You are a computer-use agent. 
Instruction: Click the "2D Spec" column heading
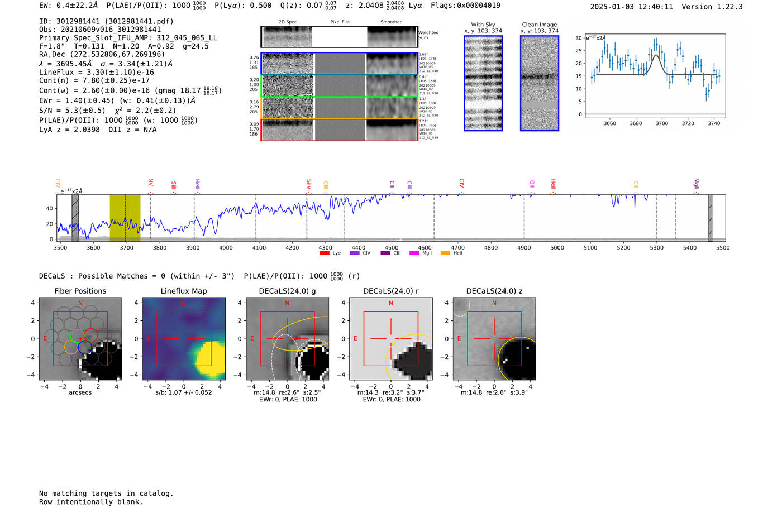[288, 22]
